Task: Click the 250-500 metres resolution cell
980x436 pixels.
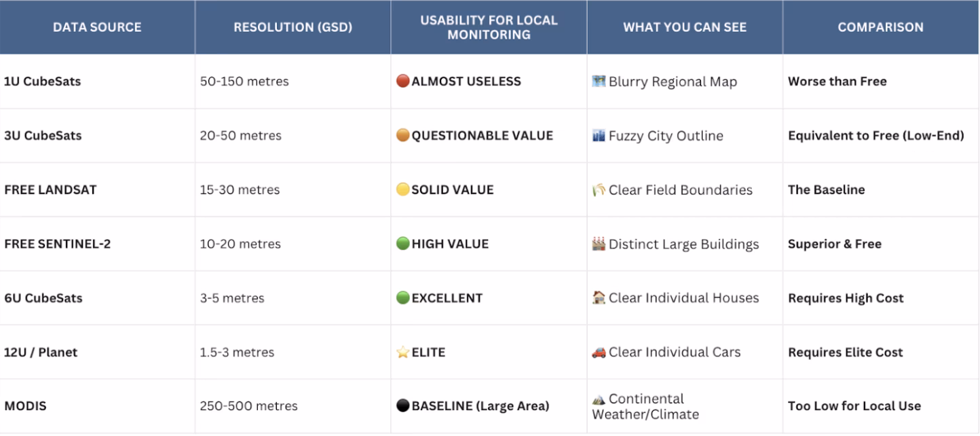Action: pos(248,406)
